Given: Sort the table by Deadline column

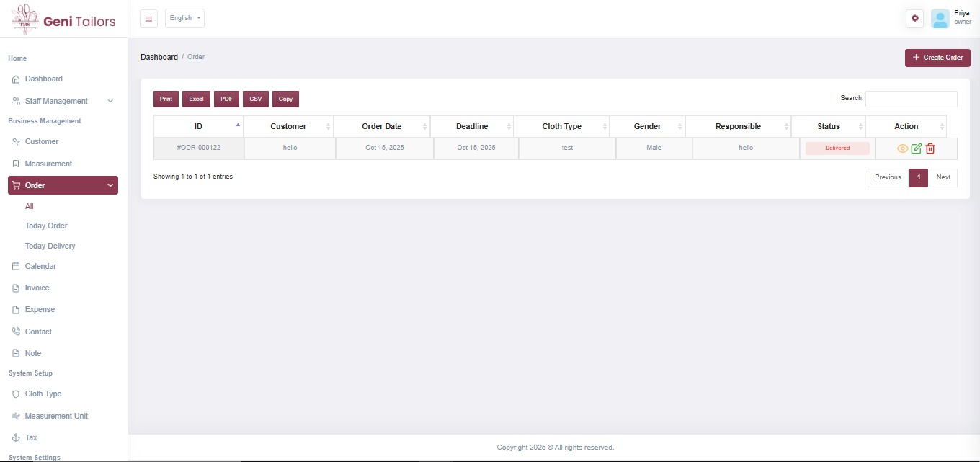Looking at the screenshot, I should point(472,126).
